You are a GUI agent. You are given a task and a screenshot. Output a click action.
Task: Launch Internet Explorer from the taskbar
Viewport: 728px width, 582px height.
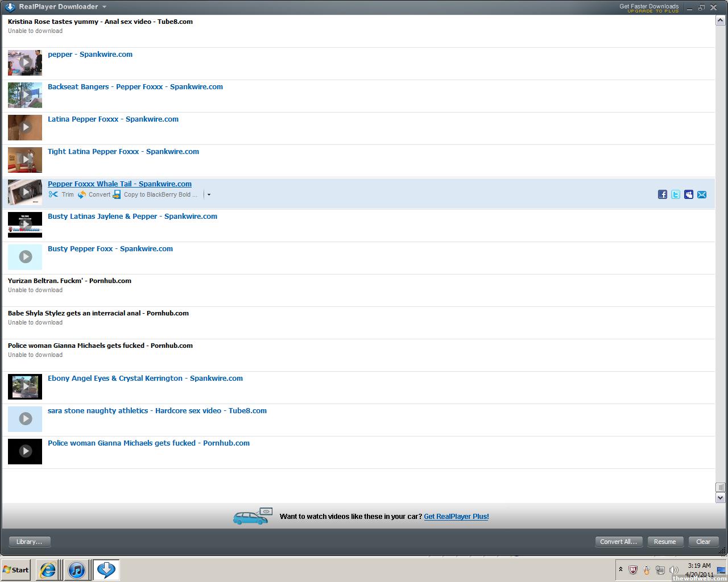click(48, 569)
